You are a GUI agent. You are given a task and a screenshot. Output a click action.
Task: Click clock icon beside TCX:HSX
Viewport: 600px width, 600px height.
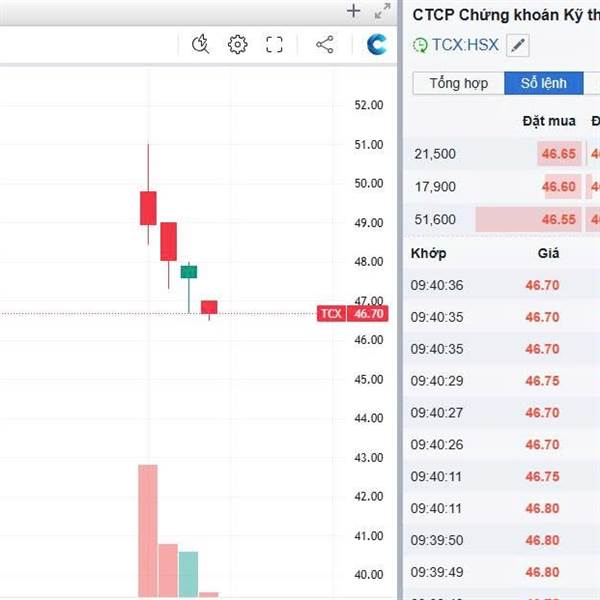click(x=420, y=45)
